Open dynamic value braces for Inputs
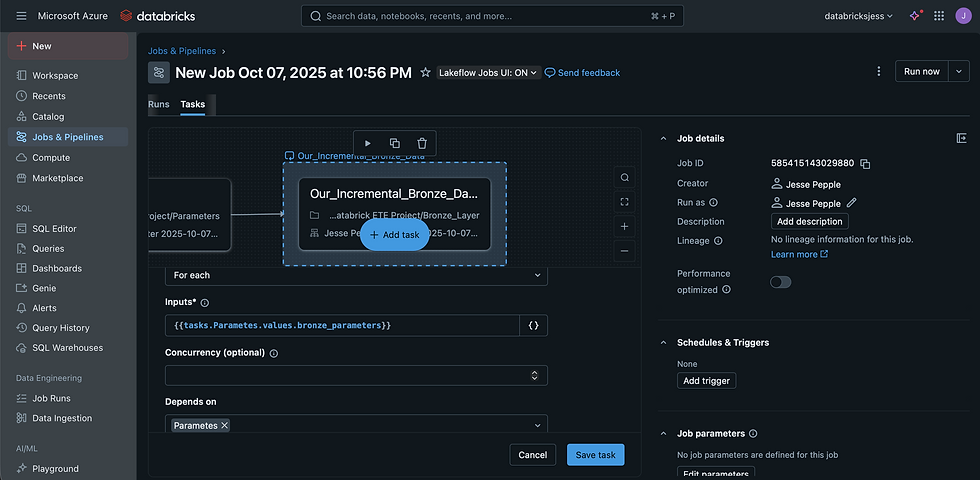The image size is (980, 480). coord(534,326)
